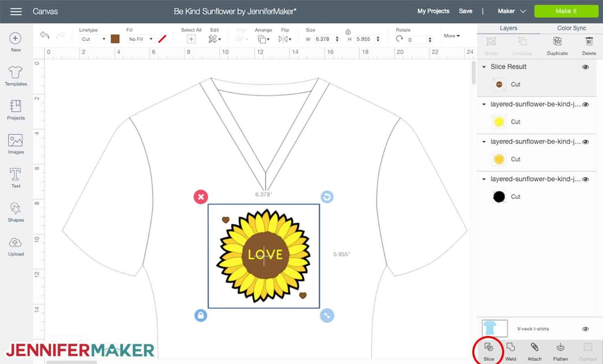The height and width of the screenshot is (364, 603).
Task: Open the Shapes panel
Action: pyautogui.click(x=16, y=212)
